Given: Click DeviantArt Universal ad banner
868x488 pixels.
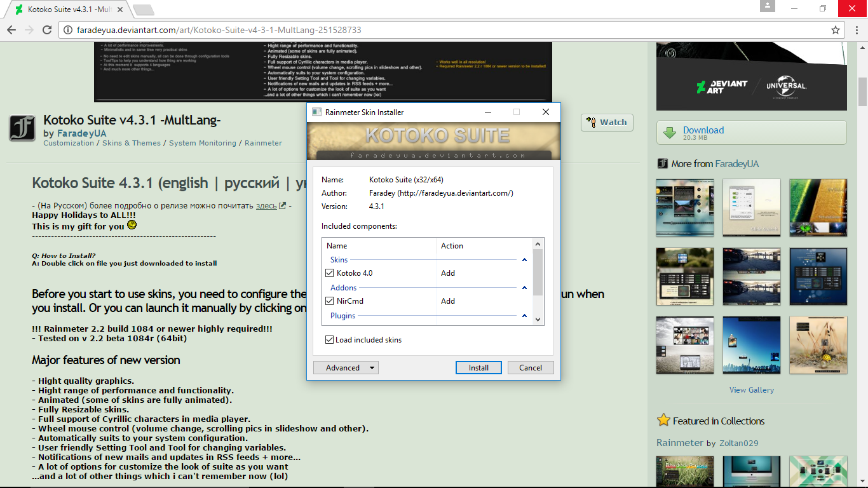Looking at the screenshot, I should point(752,76).
